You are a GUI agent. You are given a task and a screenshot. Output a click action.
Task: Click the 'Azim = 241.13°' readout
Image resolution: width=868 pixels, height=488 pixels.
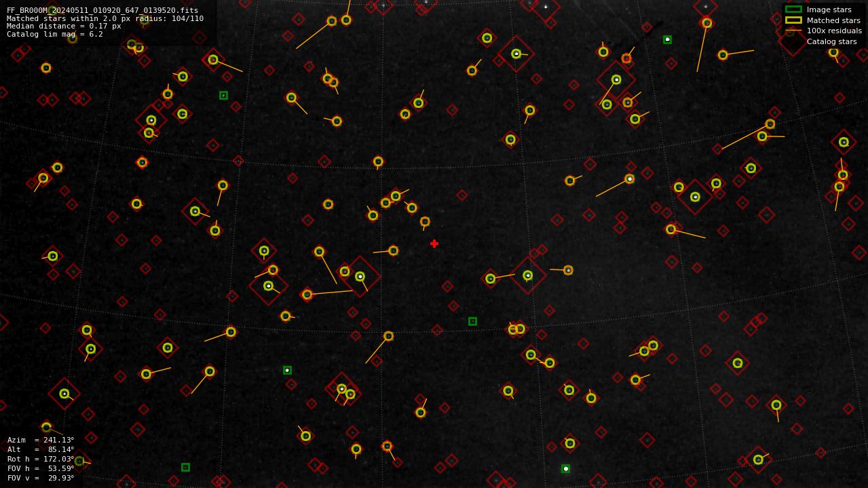pyautogui.click(x=41, y=440)
